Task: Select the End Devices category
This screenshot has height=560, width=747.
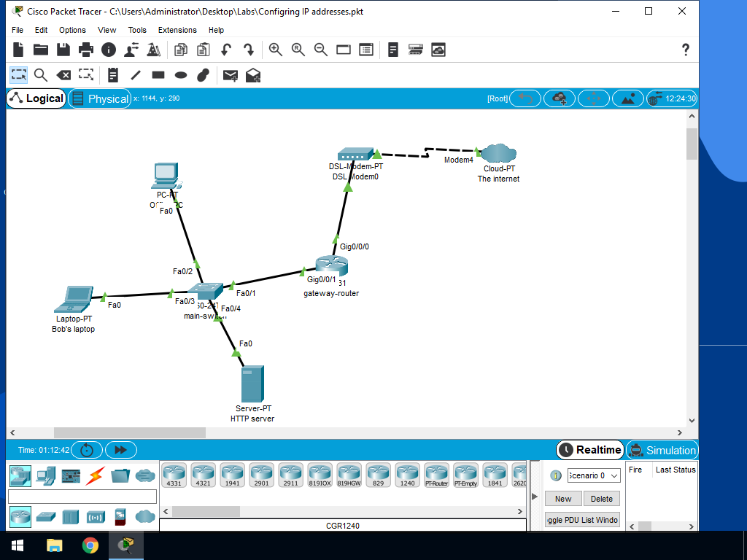Action: [x=46, y=475]
